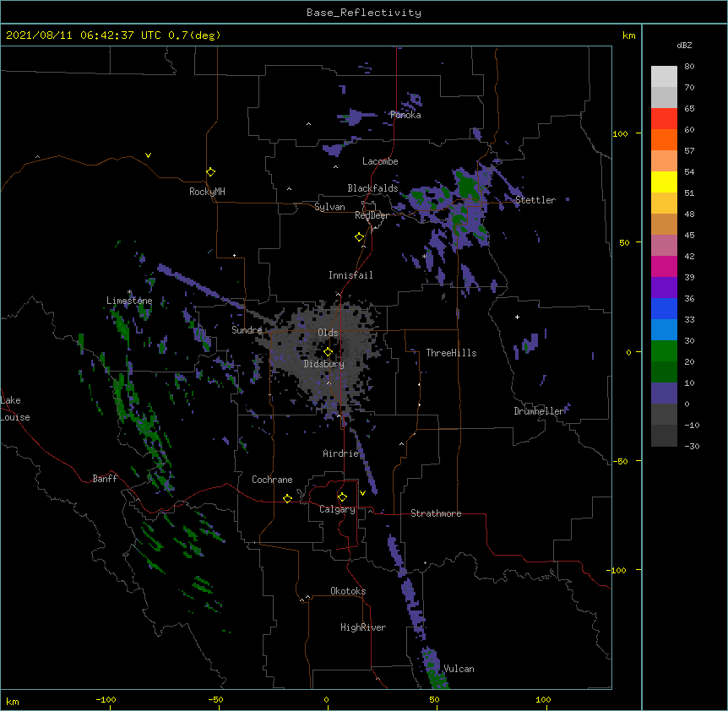Select the Strathmore city label
Screen dimensions: 728x711
[436, 513]
